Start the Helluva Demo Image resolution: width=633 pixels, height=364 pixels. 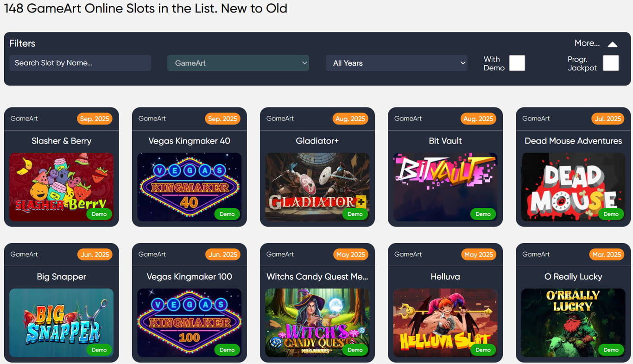tap(483, 350)
